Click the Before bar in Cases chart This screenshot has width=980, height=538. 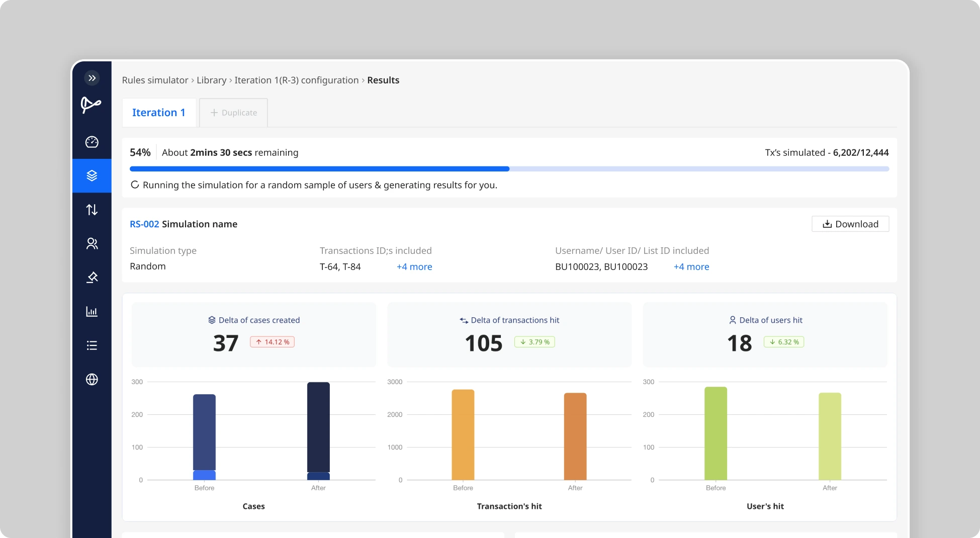[x=204, y=437]
